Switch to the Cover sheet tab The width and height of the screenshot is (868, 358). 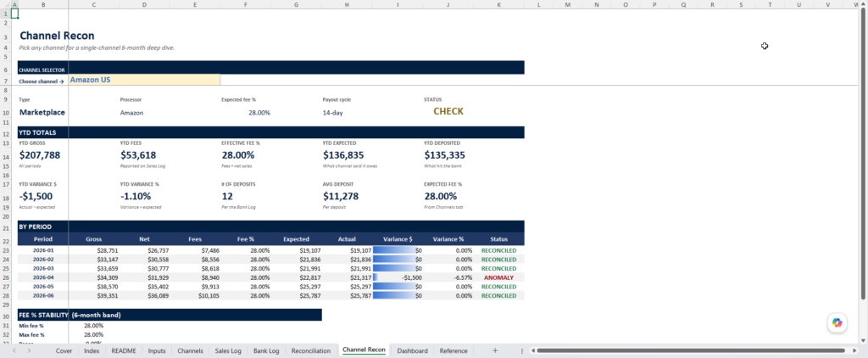click(64, 351)
